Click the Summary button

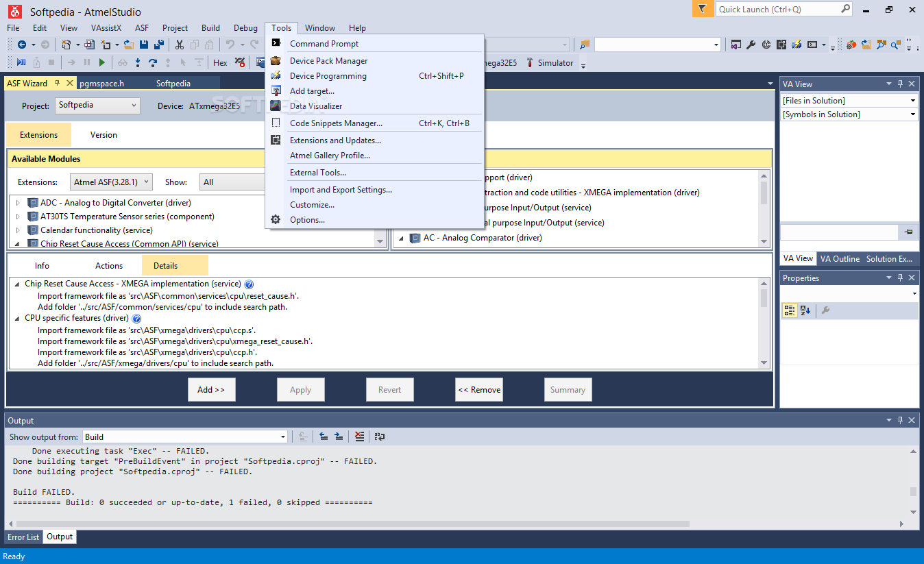point(568,390)
